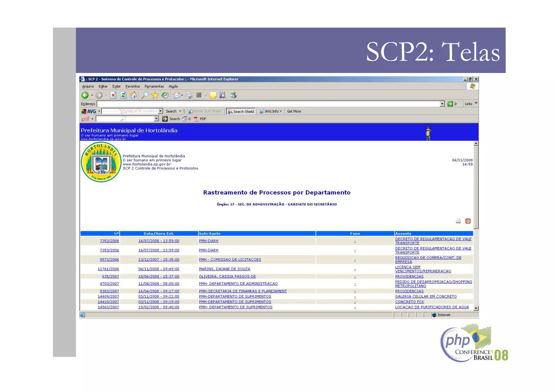
Task: Click the orange exit icon beside the page printer
Action: click(x=468, y=221)
